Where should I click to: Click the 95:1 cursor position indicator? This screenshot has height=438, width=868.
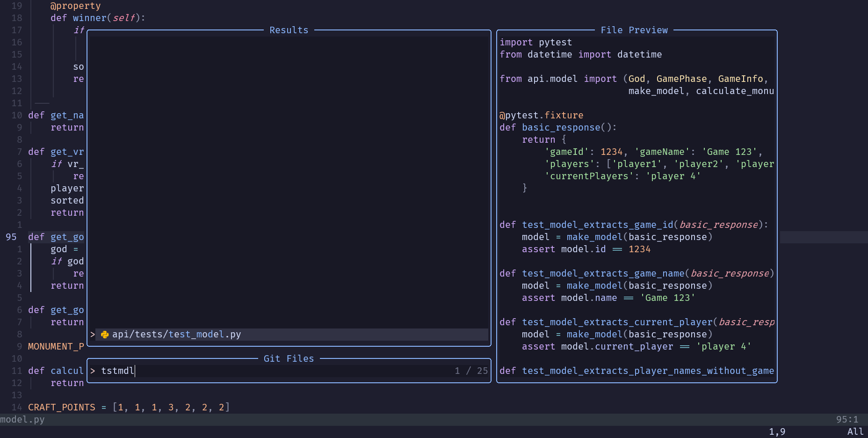click(x=847, y=420)
